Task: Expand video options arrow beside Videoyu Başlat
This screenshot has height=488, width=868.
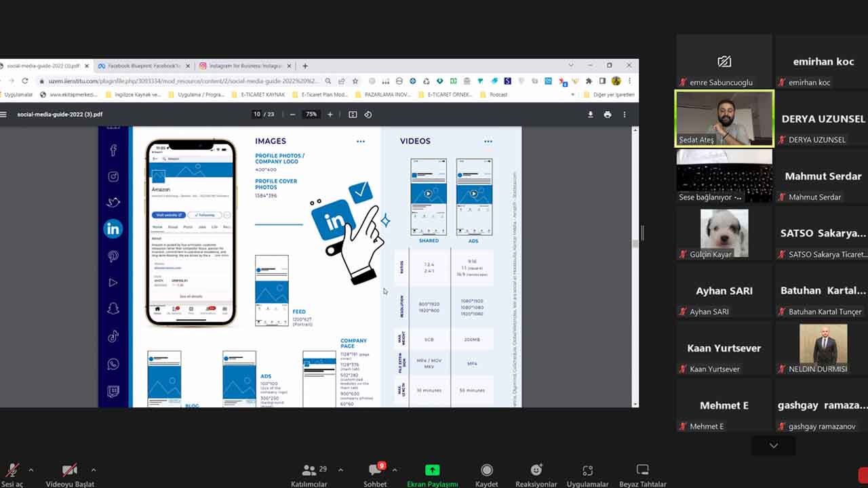Action: tap(93, 470)
